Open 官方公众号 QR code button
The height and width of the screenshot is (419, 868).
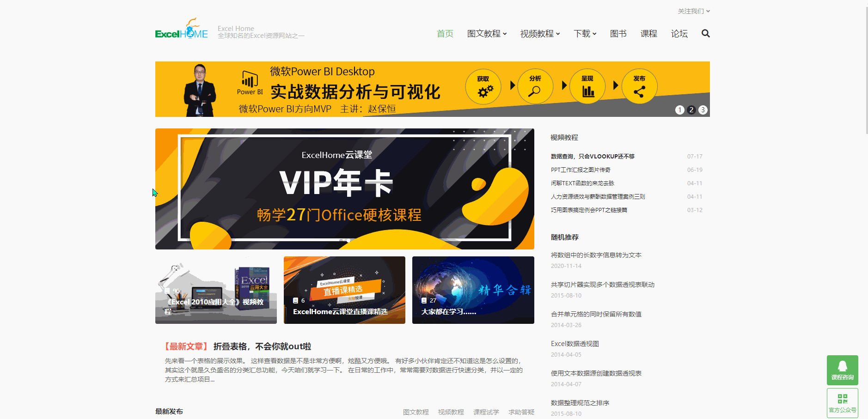pos(842,403)
